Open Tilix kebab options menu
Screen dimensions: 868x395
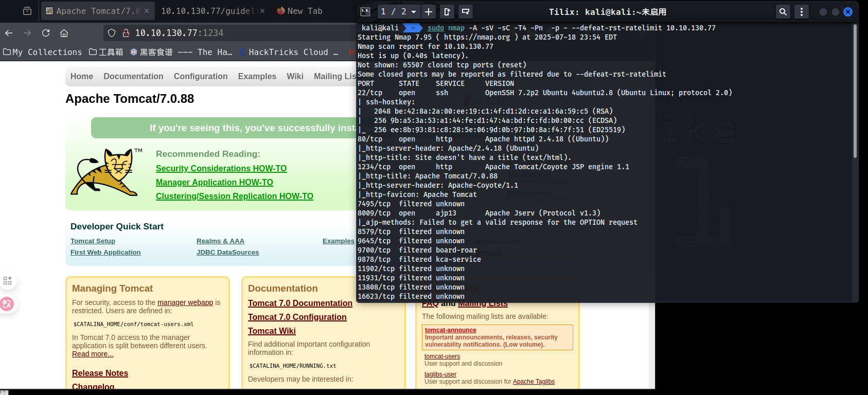point(801,11)
